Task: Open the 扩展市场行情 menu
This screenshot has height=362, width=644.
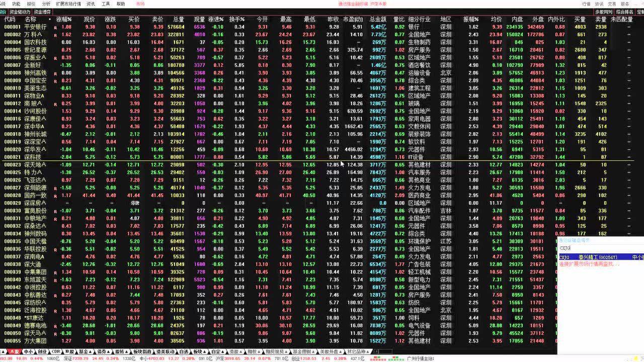Action: click(68, 4)
